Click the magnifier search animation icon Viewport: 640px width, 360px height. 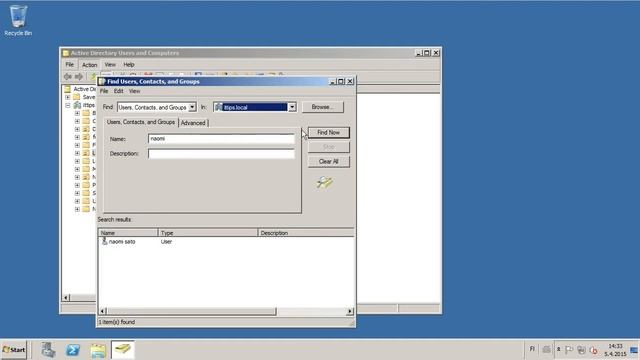click(324, 182)
